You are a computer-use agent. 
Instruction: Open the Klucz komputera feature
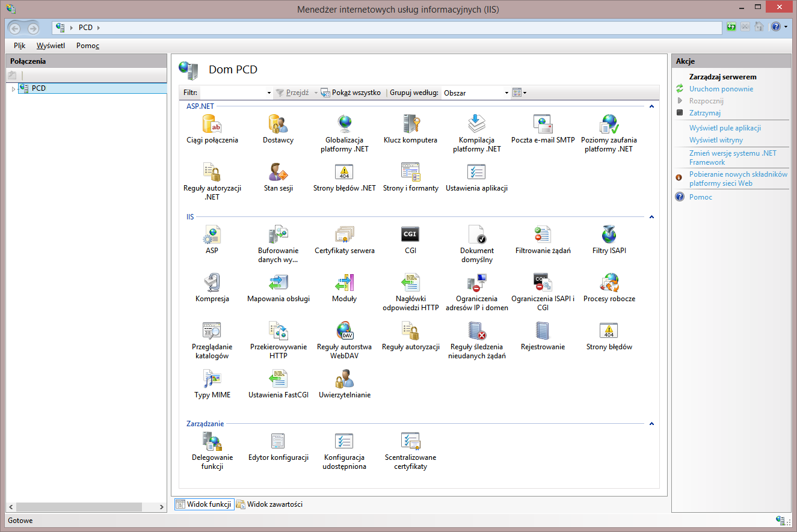(x=410, y=129)
